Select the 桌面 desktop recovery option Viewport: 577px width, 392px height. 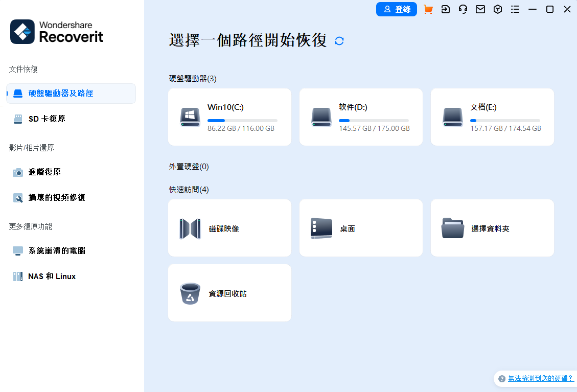(361, 228)
